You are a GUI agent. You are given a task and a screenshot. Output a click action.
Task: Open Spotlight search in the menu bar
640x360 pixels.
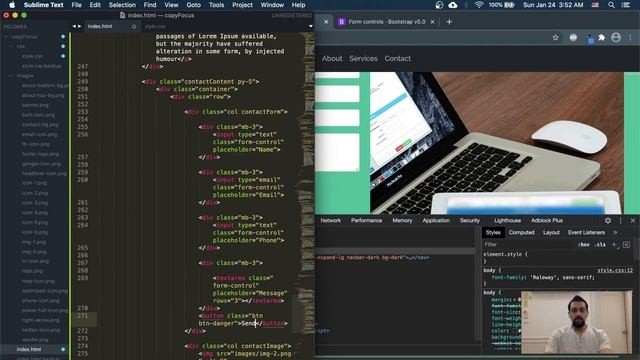pos(611,5)
